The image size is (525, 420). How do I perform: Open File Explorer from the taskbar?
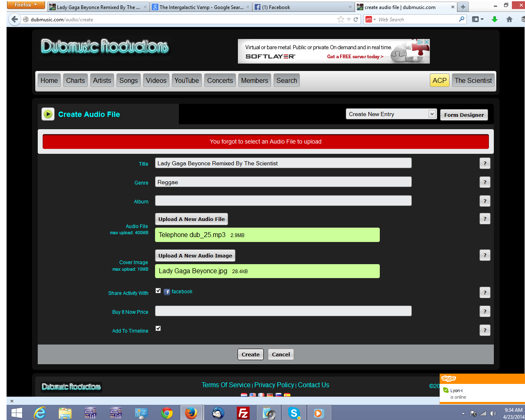[x=65, y=413]
